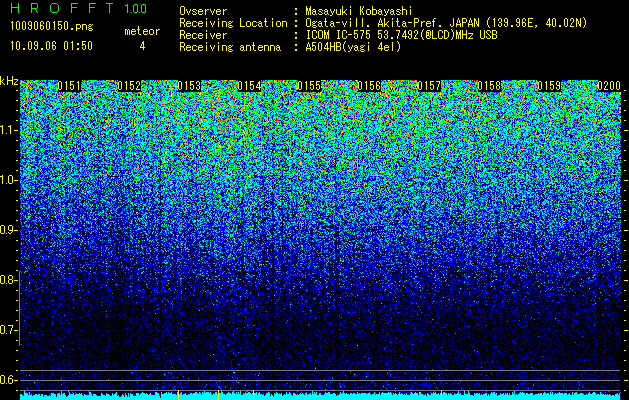Screen dimensions: 629x400
Task: Select the ICOM IC-575 53.7492 MHz receiver text
Action: click(402, 35)
